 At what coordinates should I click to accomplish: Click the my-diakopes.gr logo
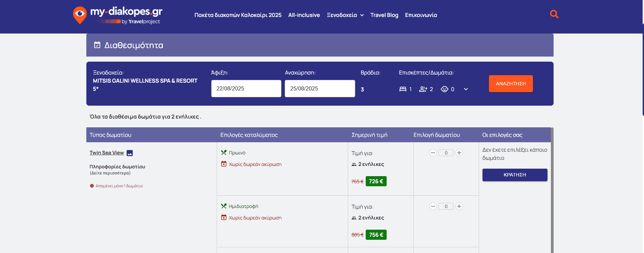coord(117,15)
